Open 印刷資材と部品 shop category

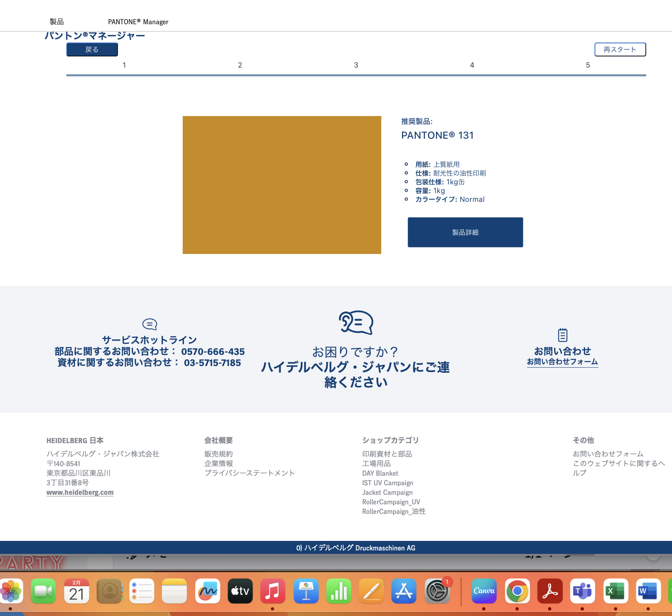point(387,454)
